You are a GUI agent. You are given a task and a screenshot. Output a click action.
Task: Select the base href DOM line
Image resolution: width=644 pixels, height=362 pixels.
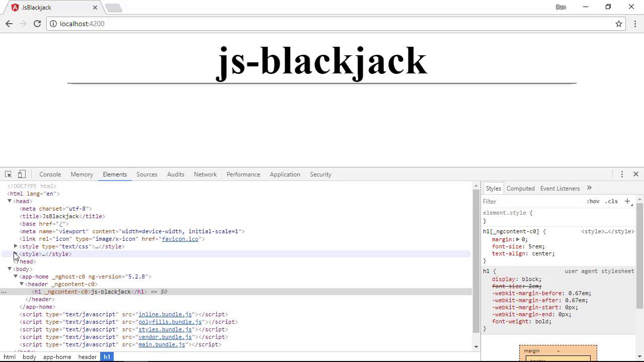[x=44, y=224]
